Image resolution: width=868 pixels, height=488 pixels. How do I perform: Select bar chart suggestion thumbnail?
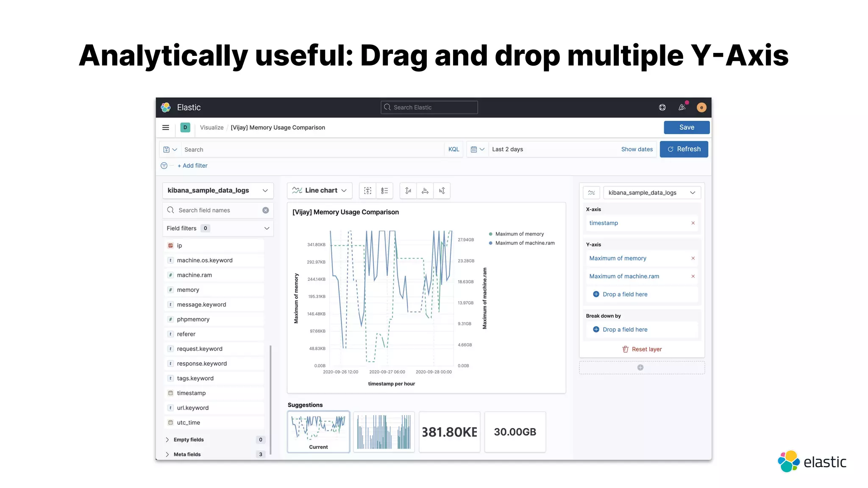click(384, 432)
